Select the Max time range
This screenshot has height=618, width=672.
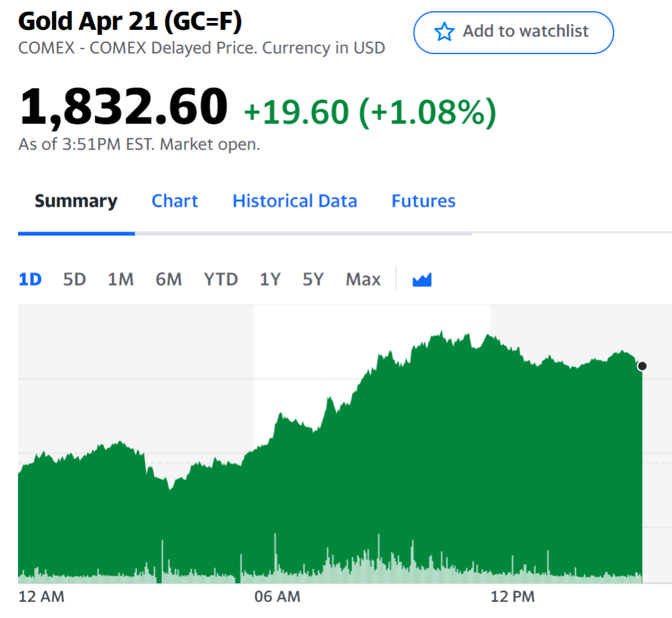tap(363, 279)
